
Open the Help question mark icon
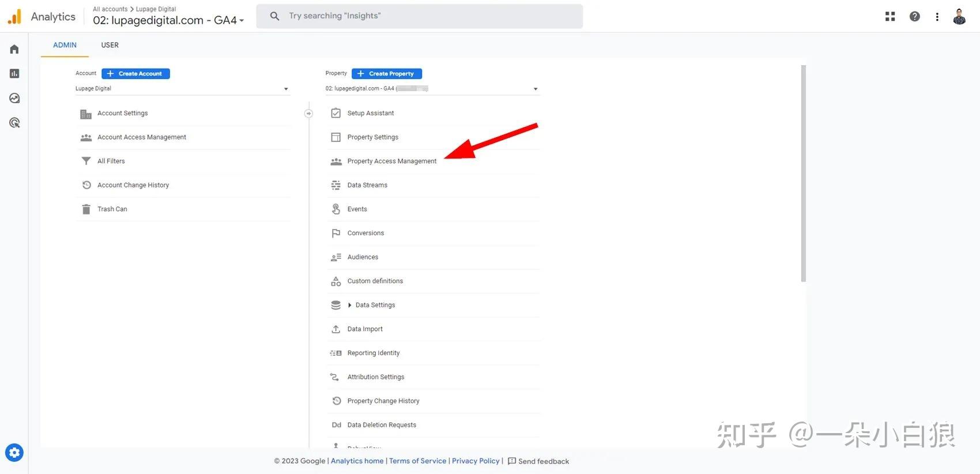pos(915,17)
